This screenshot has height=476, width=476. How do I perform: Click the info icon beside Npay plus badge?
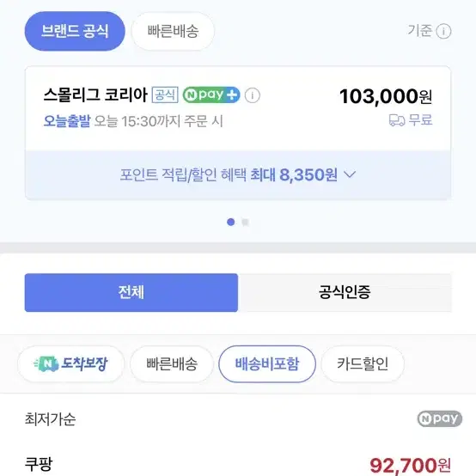(x=253, y=95)
